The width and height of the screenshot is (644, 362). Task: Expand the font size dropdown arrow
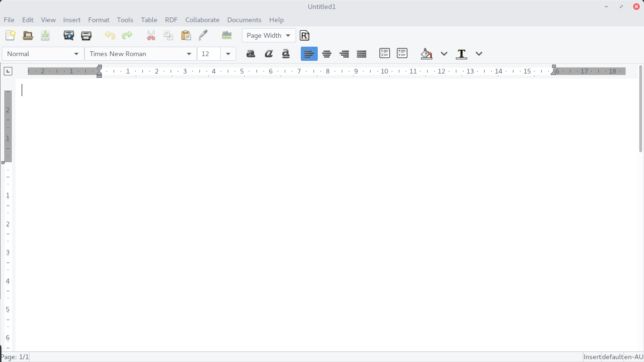tap(228, 54)
